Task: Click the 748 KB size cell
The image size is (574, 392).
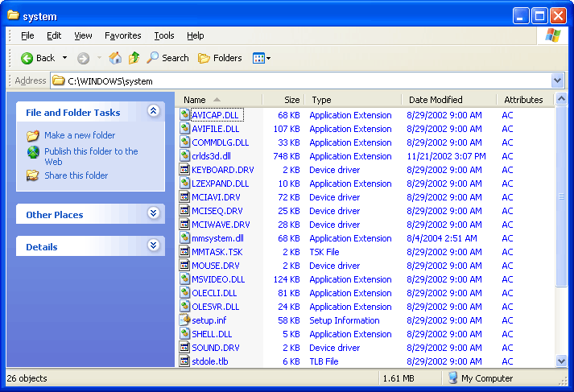Action: [x=287, y=156]
